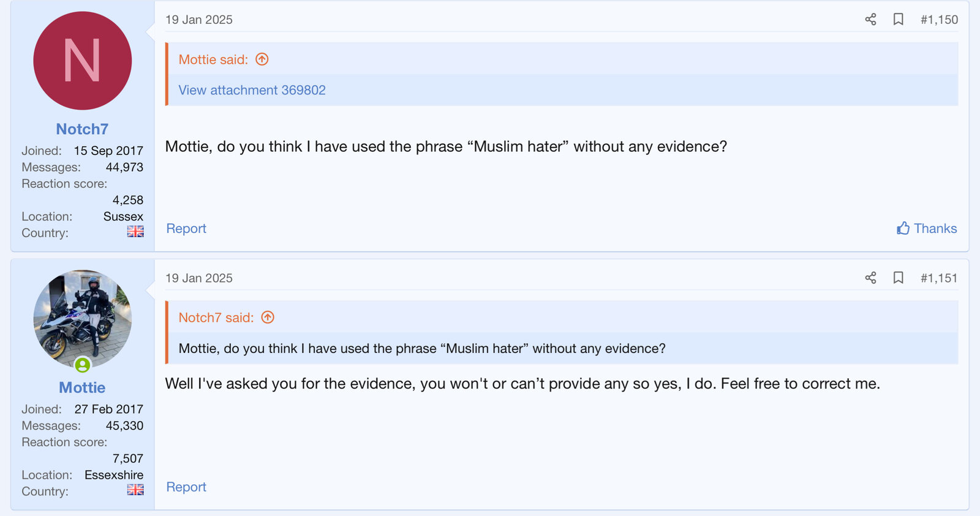Screen dimensions: 980x516
Task: Open the Notch7 username profile link
Action: pyautogui.click(x=82, y=129)
